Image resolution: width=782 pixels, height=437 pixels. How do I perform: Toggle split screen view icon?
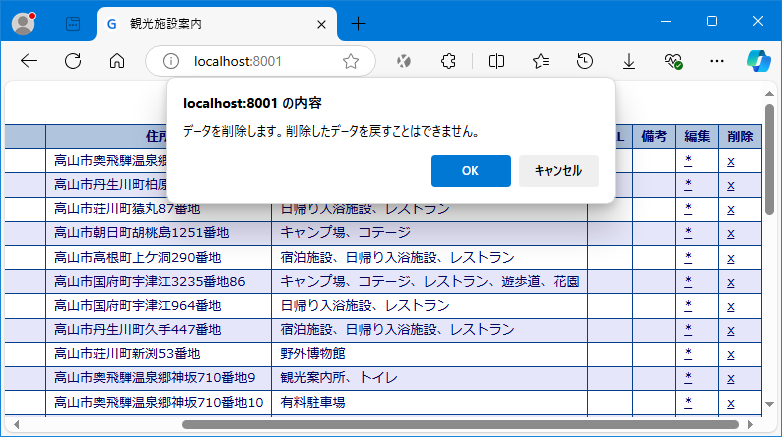pos(496,61)
